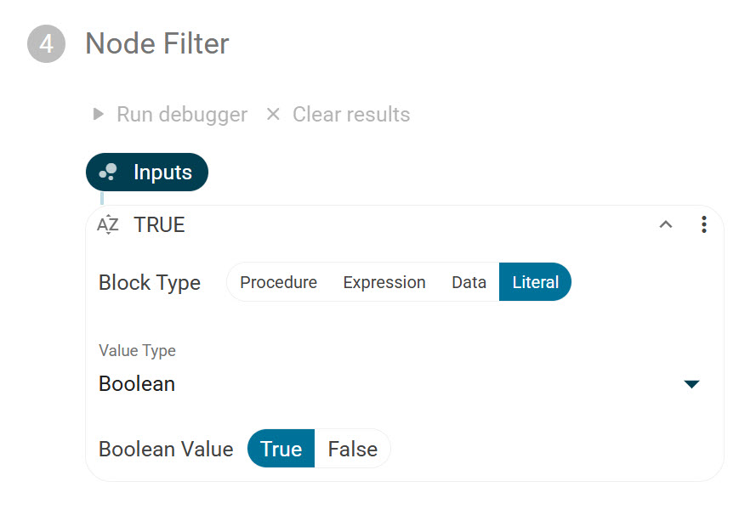756x532 pixels.
Task: Set Boolean Value to False
Action: pyautogui.click(x=352, y=449)
